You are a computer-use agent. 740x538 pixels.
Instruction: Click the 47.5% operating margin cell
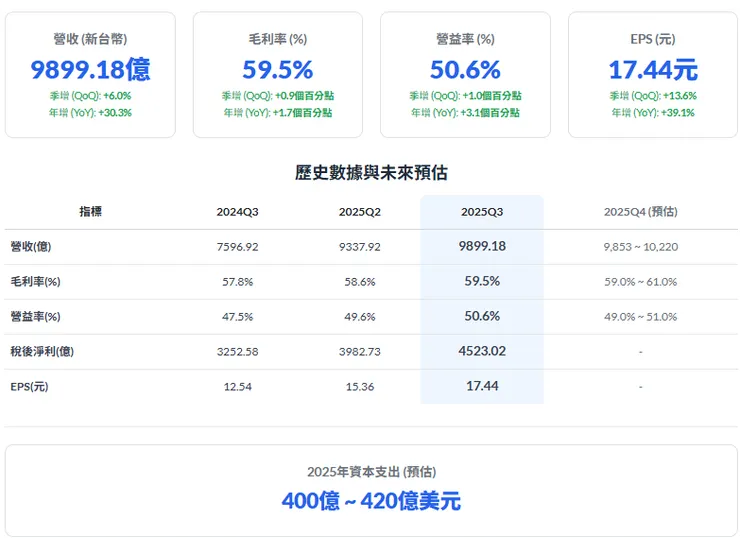(237, 317)
